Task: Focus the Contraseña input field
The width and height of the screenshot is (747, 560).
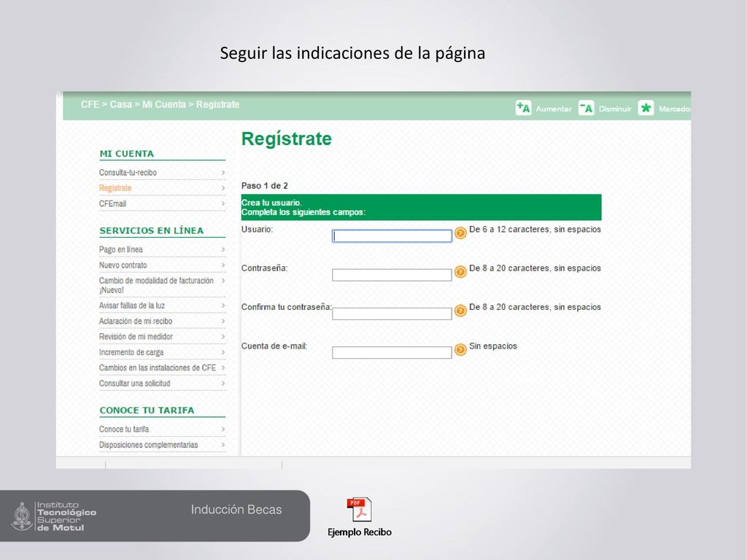Action: click(x=392, y=275)
